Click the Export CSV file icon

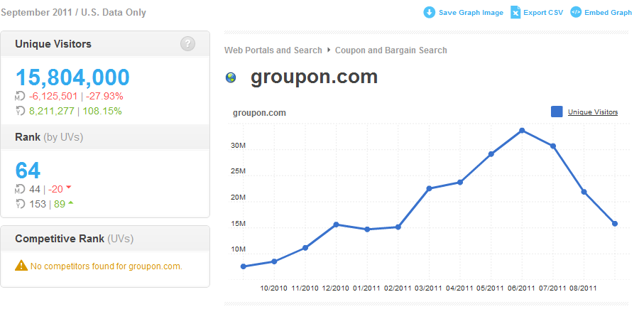click(x=515, y=12)
